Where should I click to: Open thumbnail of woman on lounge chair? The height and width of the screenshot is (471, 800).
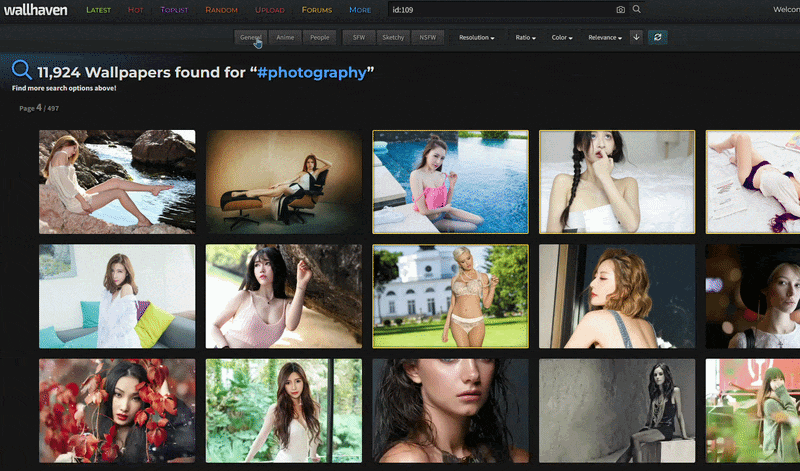(284, 182)
